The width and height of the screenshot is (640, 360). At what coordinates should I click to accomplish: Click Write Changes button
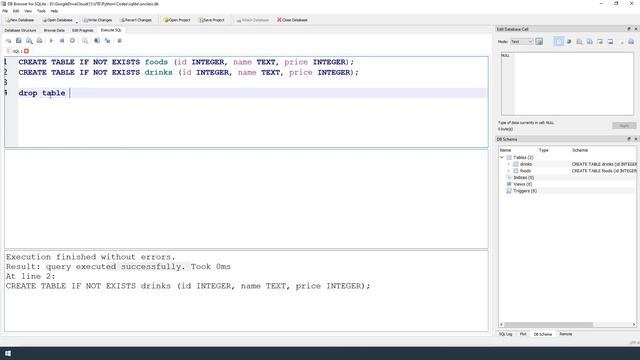98,20
